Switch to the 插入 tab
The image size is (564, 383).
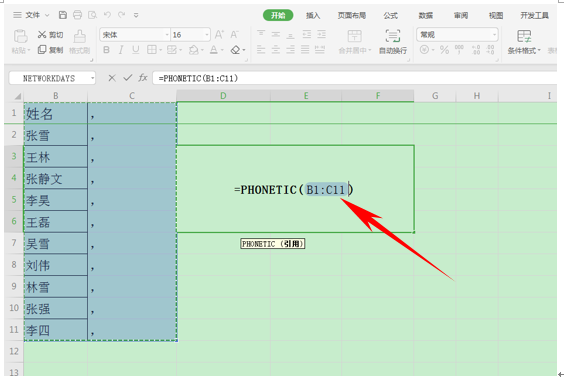coord(313,15)
